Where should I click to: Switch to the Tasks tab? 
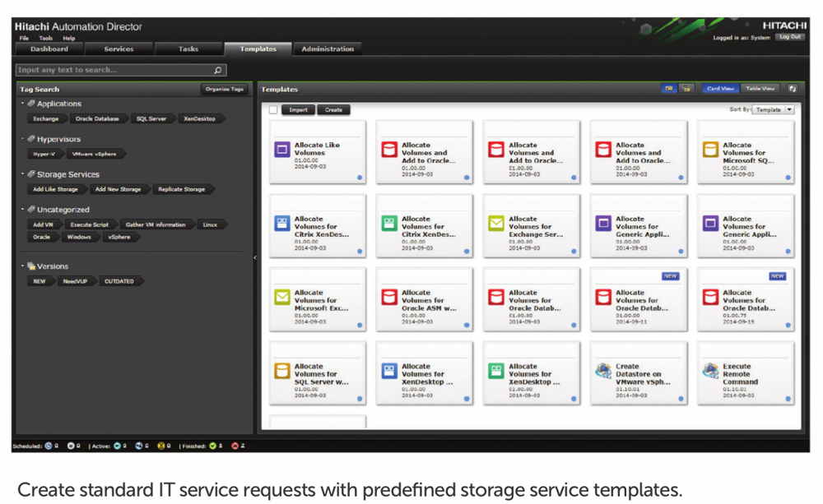(x=188, y=49)
